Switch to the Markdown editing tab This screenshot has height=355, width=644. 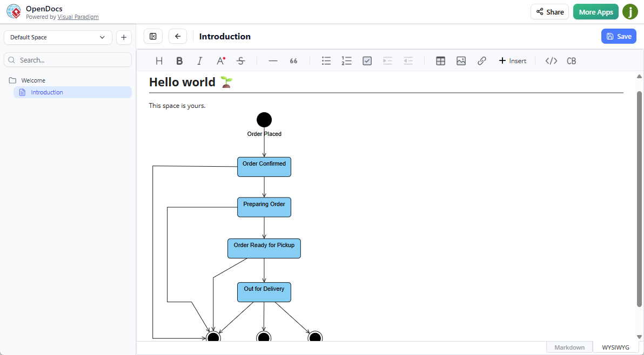click(569, 347)
